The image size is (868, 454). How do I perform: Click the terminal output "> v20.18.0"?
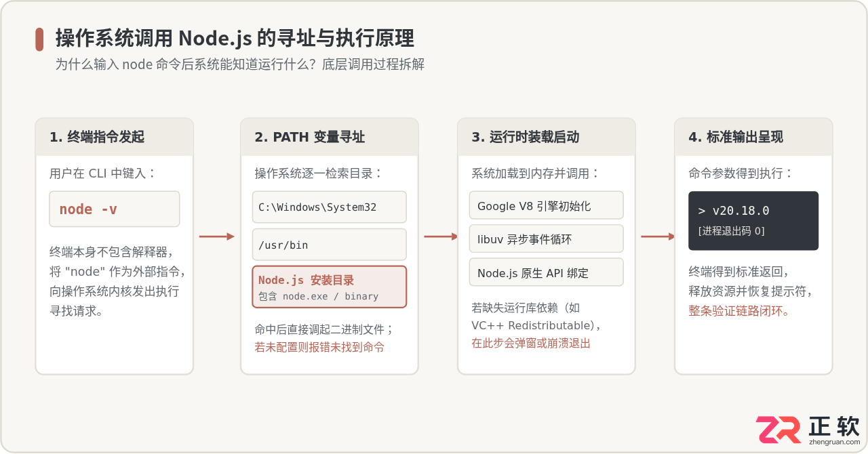click(x=734, y=211)
